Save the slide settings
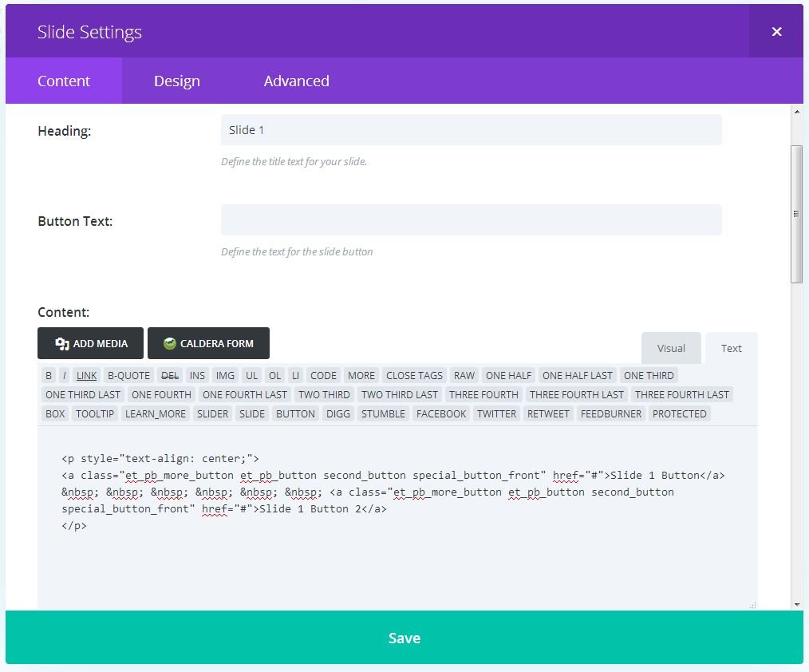Viewport: 809px width, 672px height. (x=404, y=638)
